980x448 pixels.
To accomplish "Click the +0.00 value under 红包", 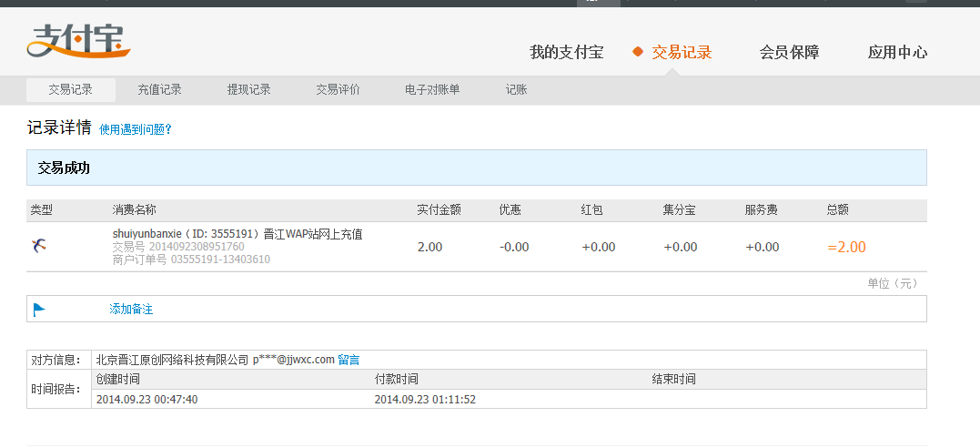I will click(x=599, y=247).
